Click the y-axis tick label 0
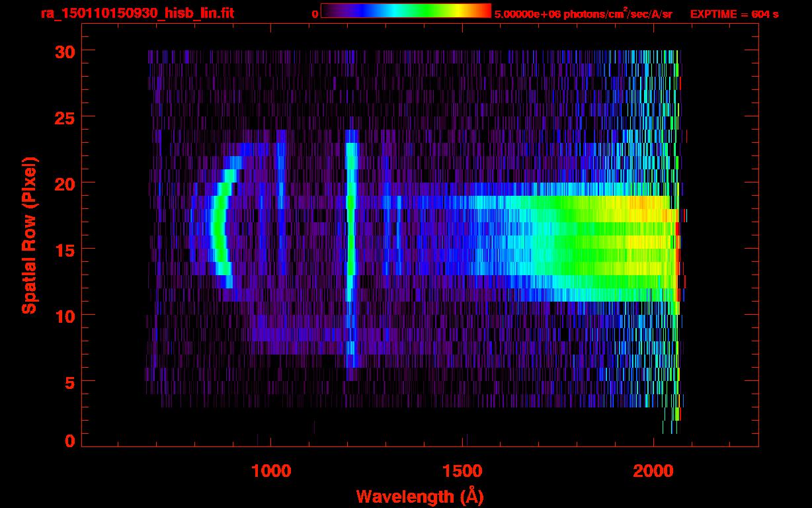The image size is (812, 508). point(69,441)
